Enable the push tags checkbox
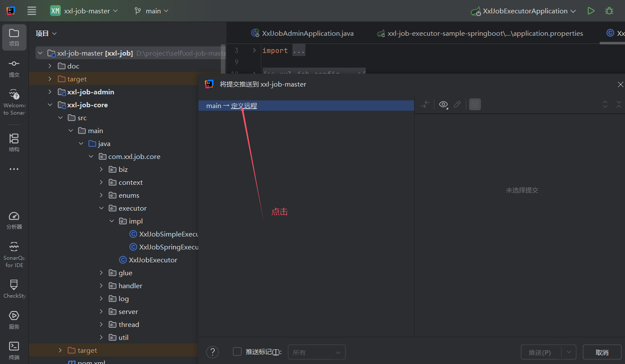625x364 pixels. click(x=237, y=352)
